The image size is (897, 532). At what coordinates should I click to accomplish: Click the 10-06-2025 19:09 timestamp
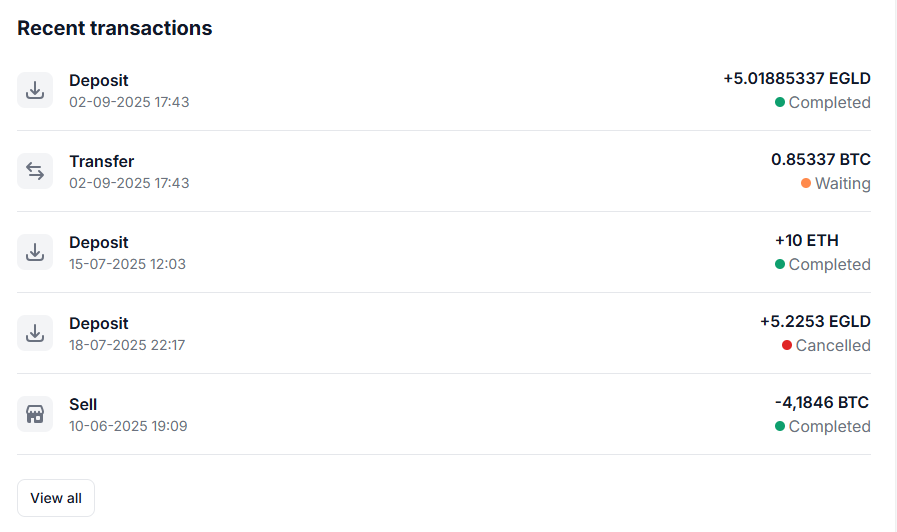128,426
